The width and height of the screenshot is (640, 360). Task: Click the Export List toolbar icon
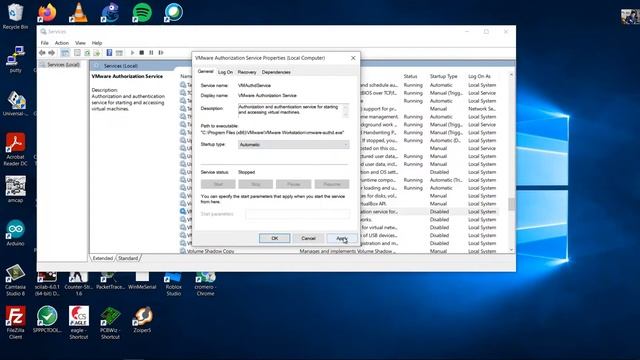(x=97, y=53)
